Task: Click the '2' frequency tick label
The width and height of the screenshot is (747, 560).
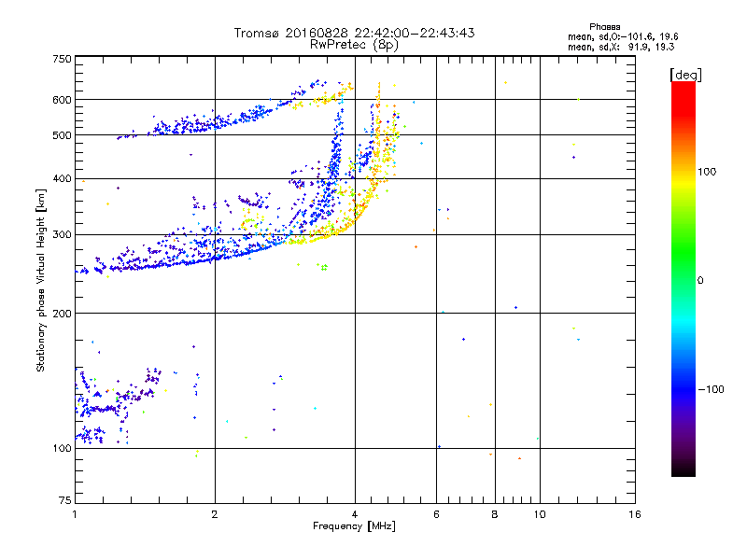Action: click(x=215, y=514)
